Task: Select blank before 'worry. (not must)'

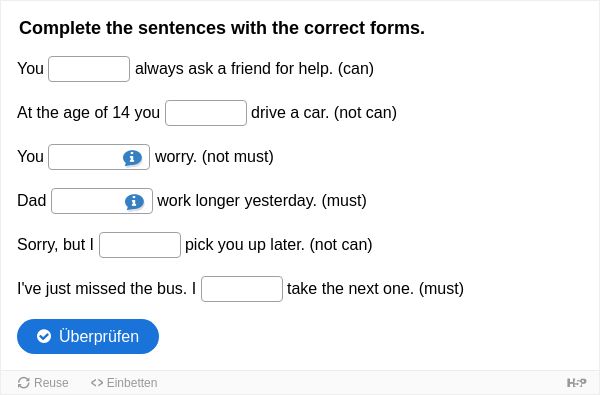Action: 99,157
